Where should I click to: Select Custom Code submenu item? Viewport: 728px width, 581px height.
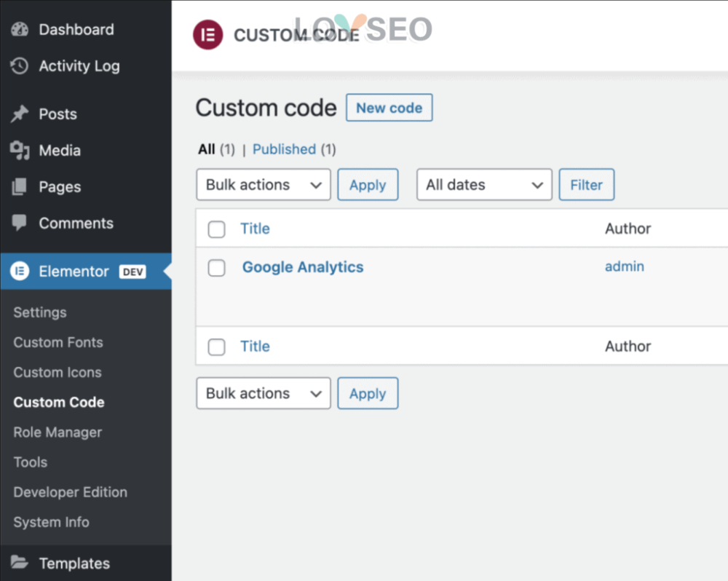pos(59,402)
